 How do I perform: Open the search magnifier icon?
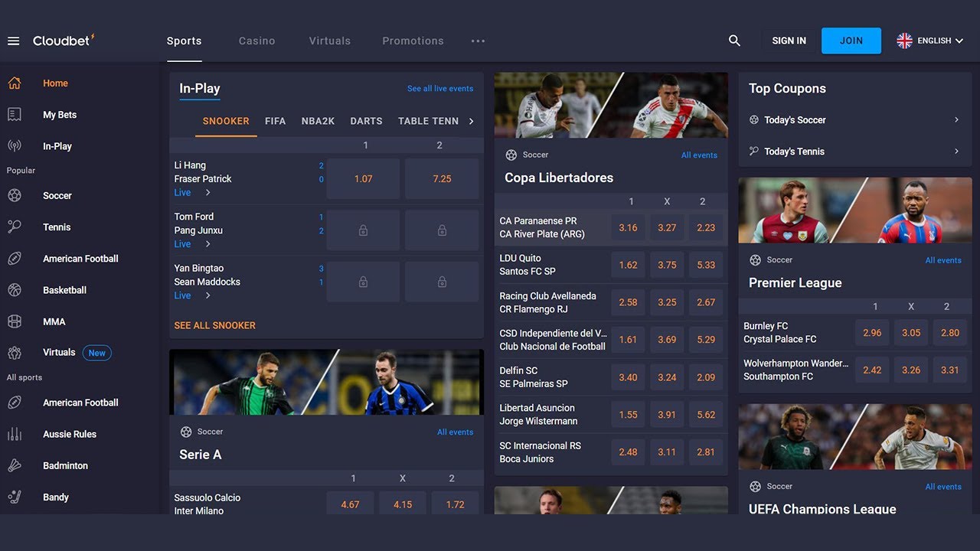[734, 41]
